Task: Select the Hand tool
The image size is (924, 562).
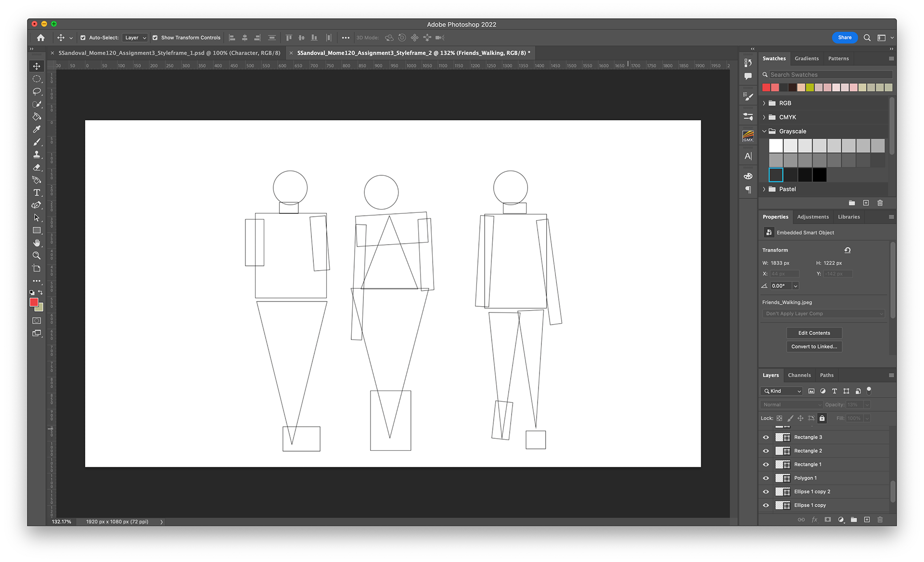Action: point(37,243)
